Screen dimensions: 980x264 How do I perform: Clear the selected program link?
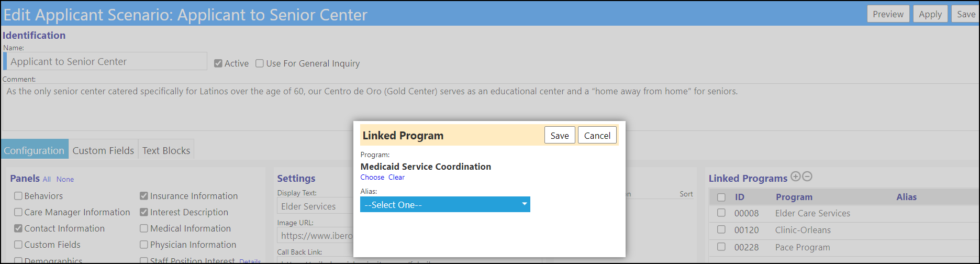(x=396, y=178)
